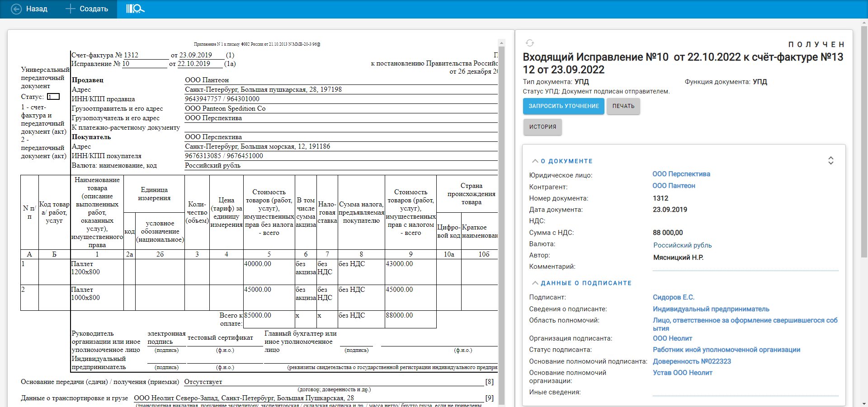The image size is (868, 407).
Task: Click shipper ООО Panteon Spedition Co
Action: click(225, 108)
